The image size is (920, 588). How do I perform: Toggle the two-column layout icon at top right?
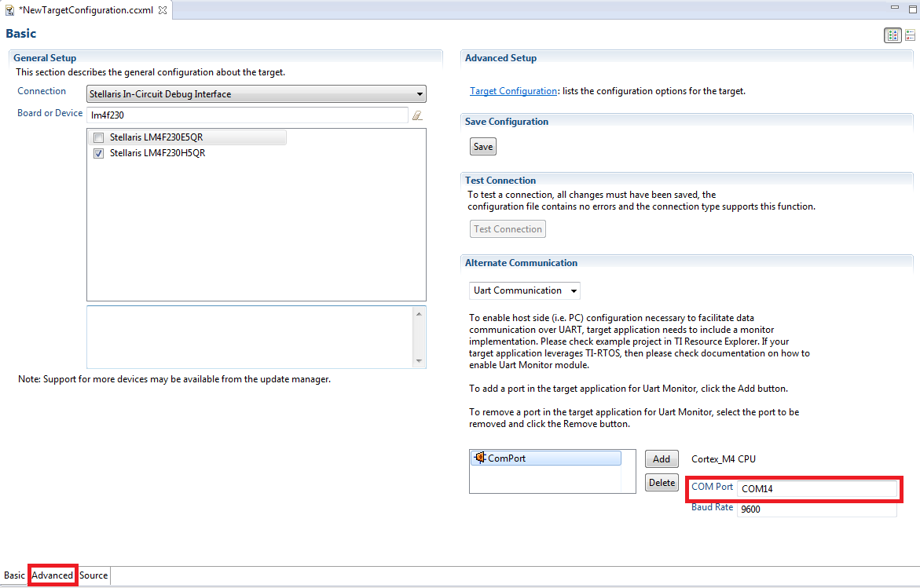pyautogui.click(x=893, y=35)
